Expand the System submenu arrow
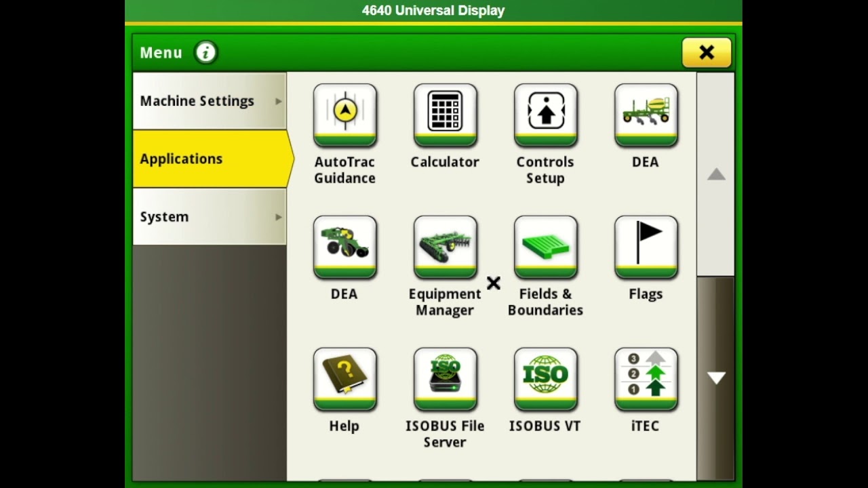This screenshot has height=488, width=868. pyautogui.click(x=278, y=217)
